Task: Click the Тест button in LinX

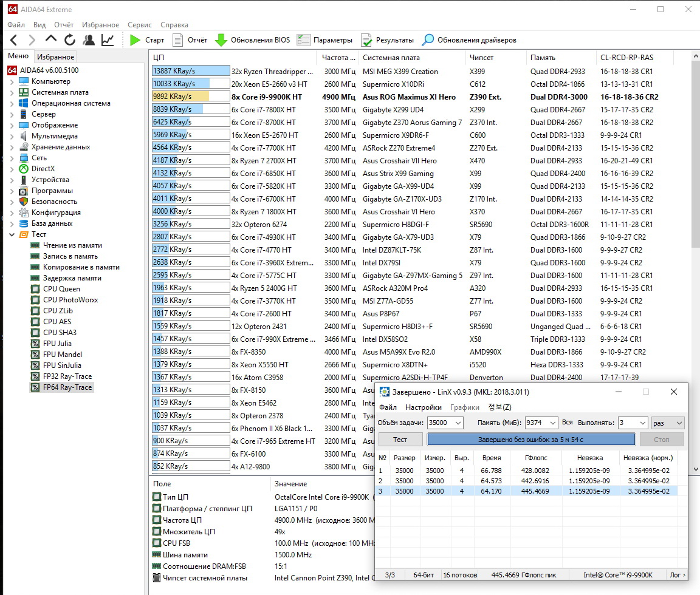Action: (x=400, y=440)
